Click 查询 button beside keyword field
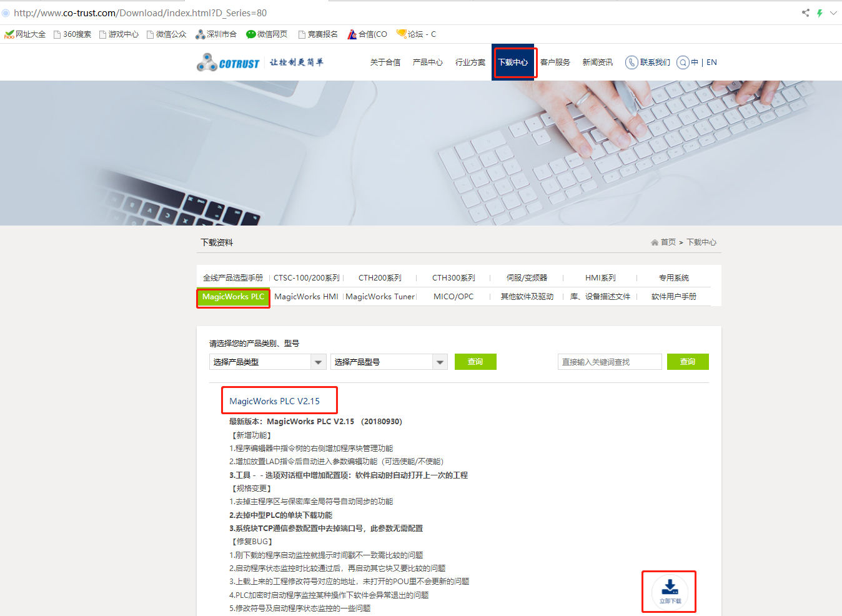 (688, 362)
